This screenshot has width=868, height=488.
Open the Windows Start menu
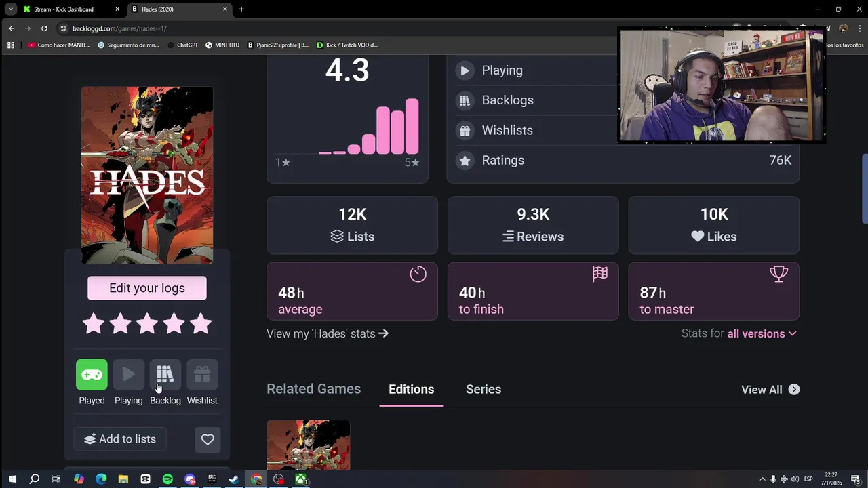(12, 479)
